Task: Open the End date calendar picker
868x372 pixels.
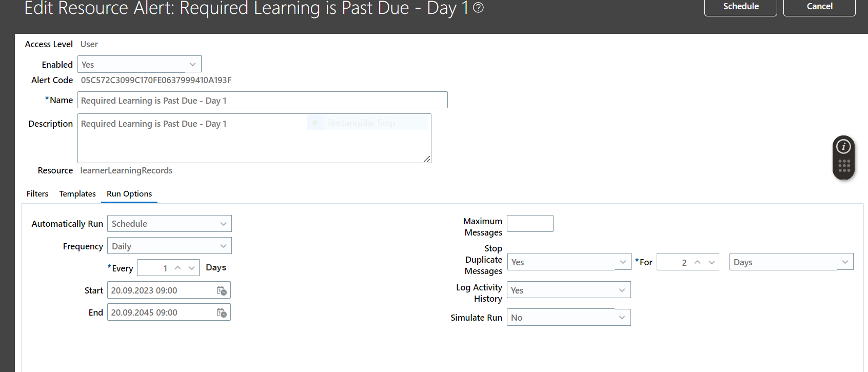Action: [222, 312]
